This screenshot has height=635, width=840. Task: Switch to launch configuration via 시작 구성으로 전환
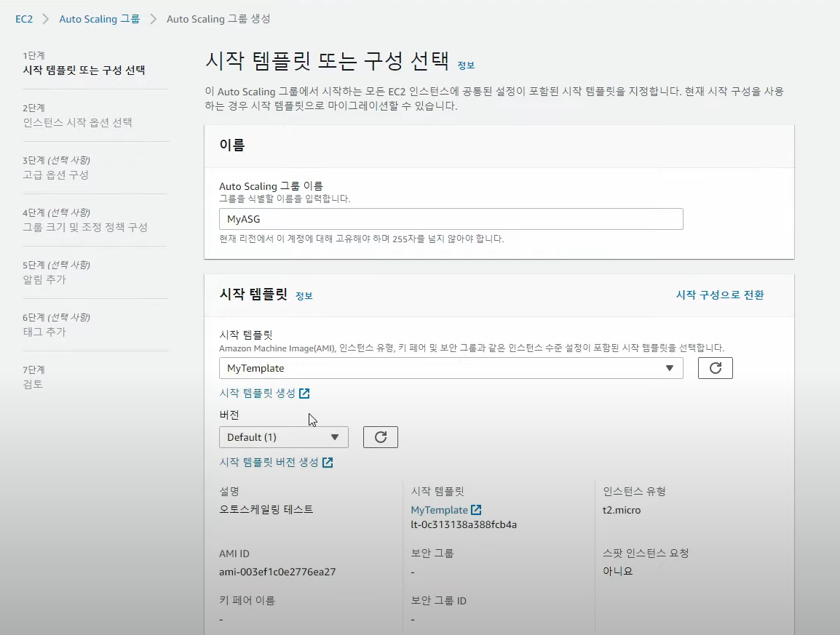pyautogui.click(x=719, y=295)
